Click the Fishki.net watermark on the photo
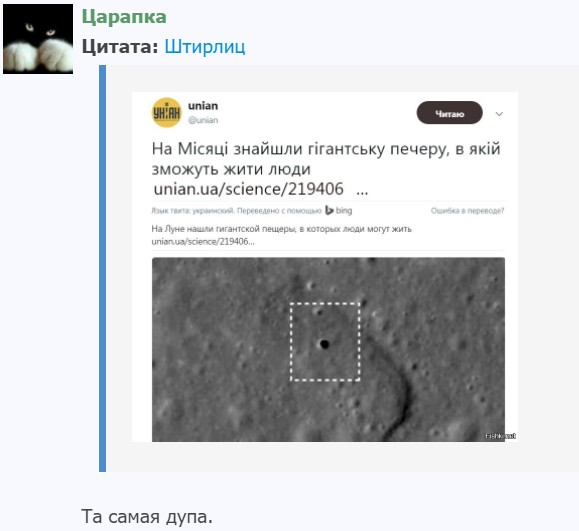The width and height of the screenshot is (579, 531). [x=501, y=436]
